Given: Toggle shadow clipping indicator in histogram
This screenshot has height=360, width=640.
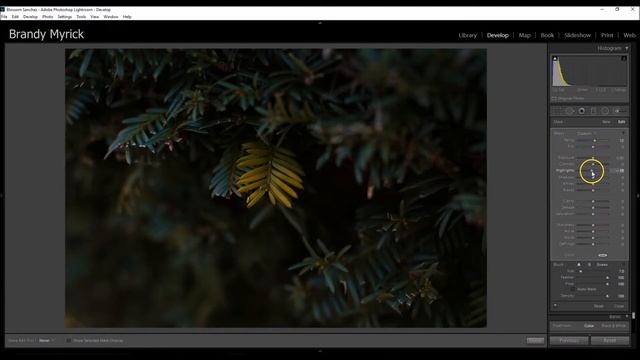Looking at the screenshot, I should tap(555, 59).
